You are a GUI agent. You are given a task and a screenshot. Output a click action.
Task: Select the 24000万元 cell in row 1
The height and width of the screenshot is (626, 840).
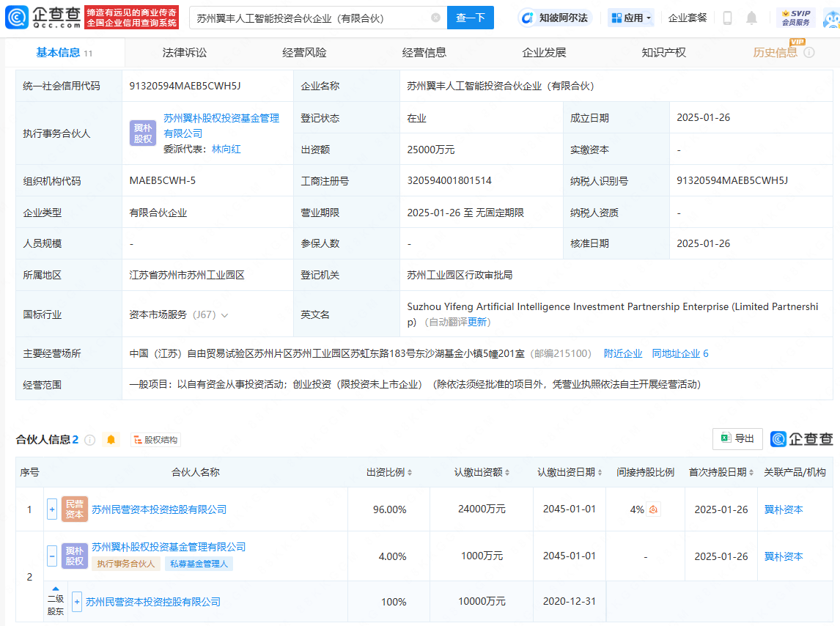482,509
